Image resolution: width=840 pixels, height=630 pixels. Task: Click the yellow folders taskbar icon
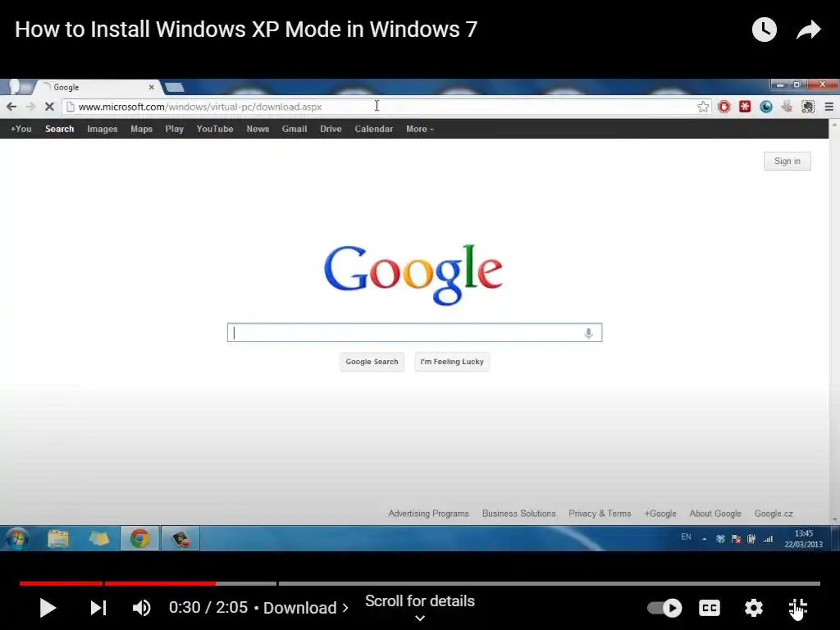[x=98, y=538]
